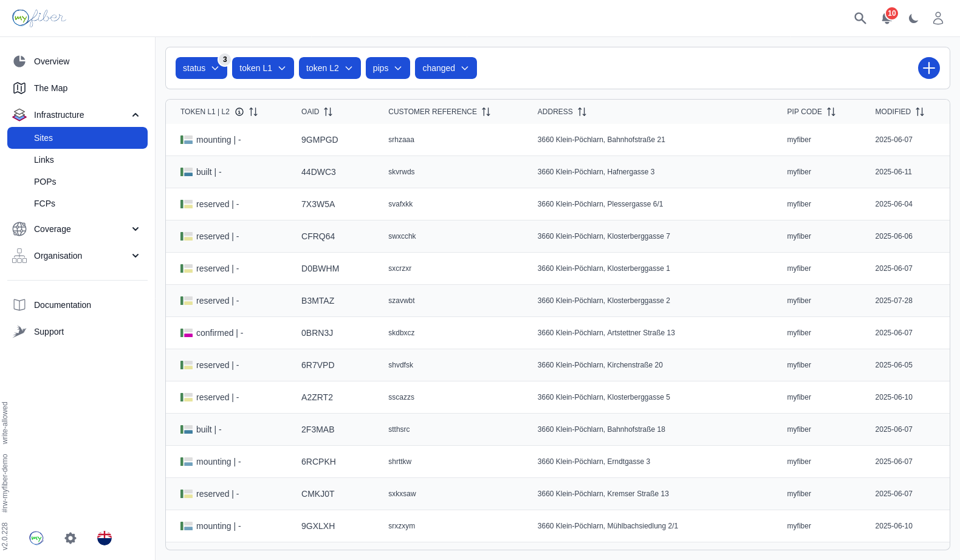Open settings gear in sidebar footer
960x560 pixels.
pos(70,538)
